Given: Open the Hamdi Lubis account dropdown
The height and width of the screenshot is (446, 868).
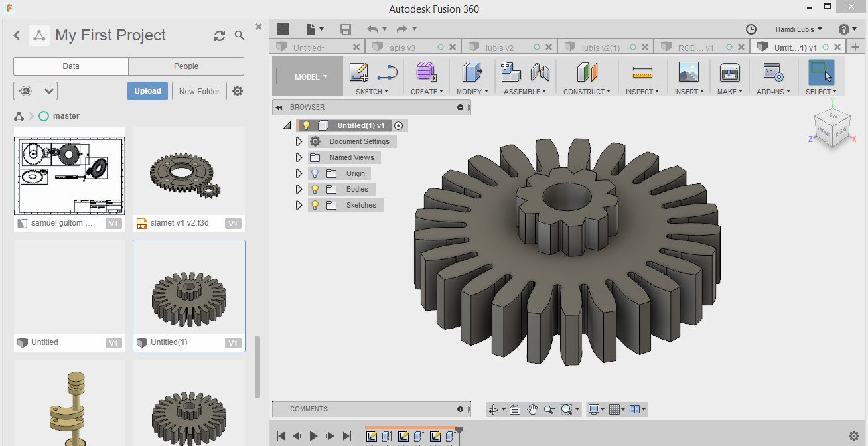Looking at the screenshot, I should (x=799, y=29).
